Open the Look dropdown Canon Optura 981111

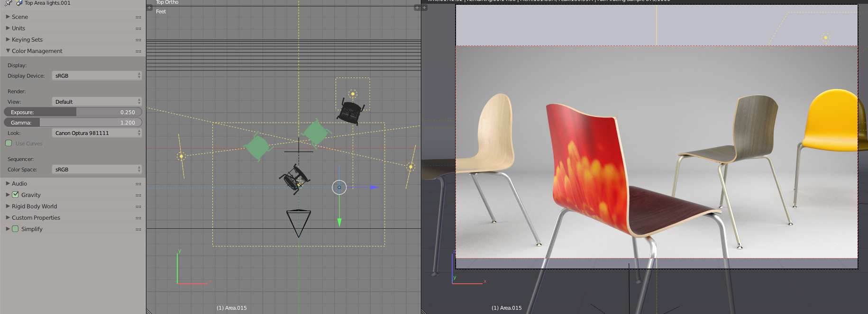coord(97,133)
